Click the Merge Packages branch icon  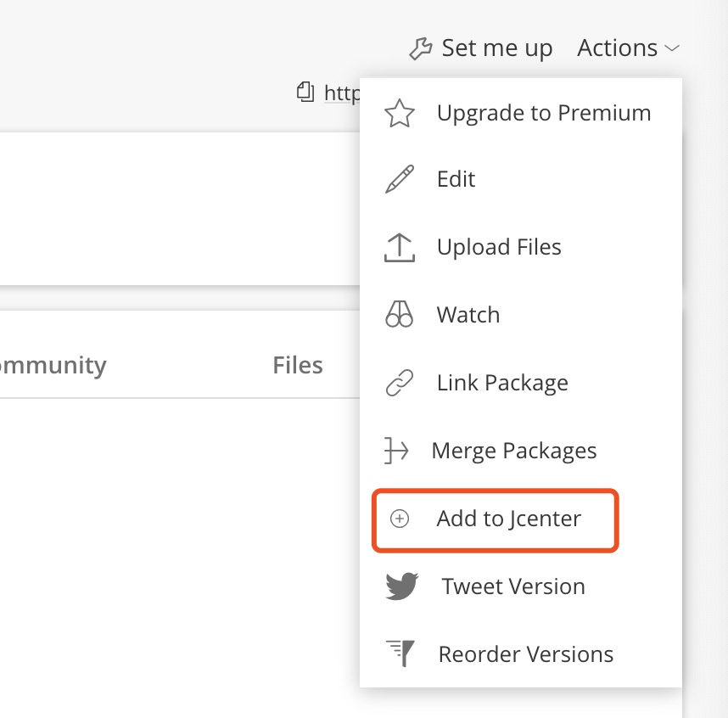[x=396, y=451]
